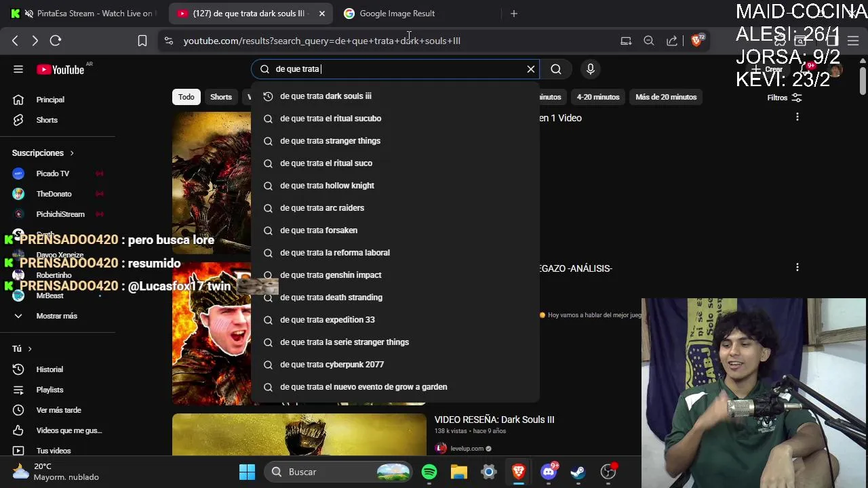Click the VIDEO RESEÑA thumbnail
868x488 pixels.
click(299, 434)
